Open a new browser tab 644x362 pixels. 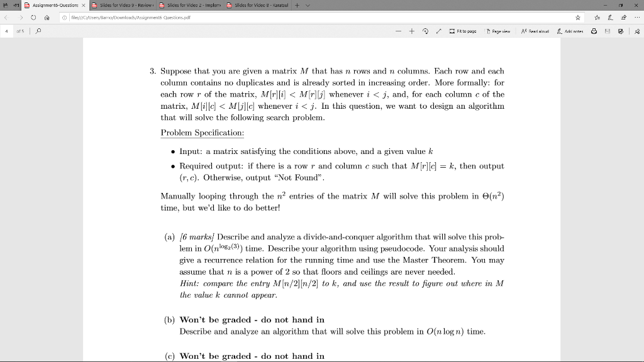tap(297, 6)
